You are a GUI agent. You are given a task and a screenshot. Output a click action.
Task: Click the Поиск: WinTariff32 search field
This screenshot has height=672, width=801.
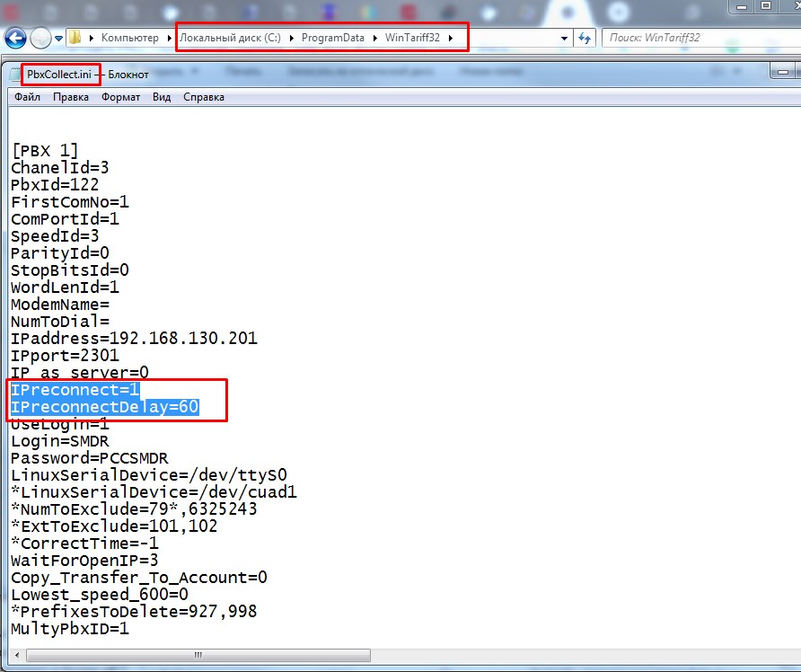tap(700, 38)
